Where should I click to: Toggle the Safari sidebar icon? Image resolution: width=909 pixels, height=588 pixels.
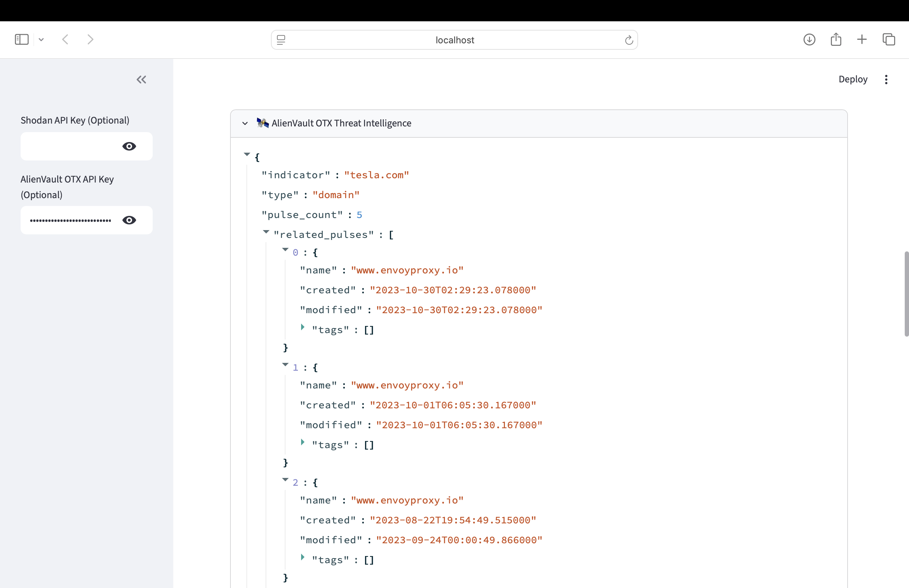pos(22,39)
